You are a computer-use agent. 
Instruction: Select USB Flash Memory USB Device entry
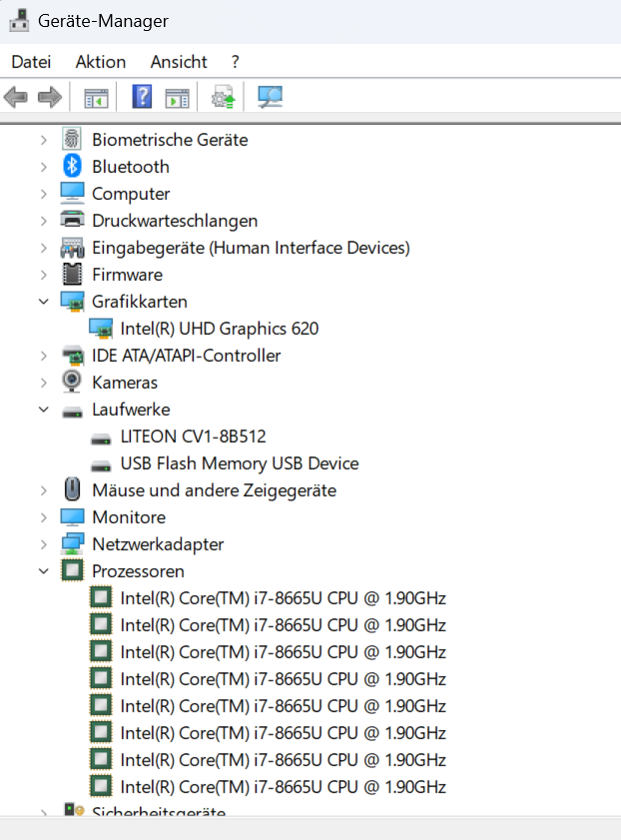pyautogui.click(x=240, y=463)
